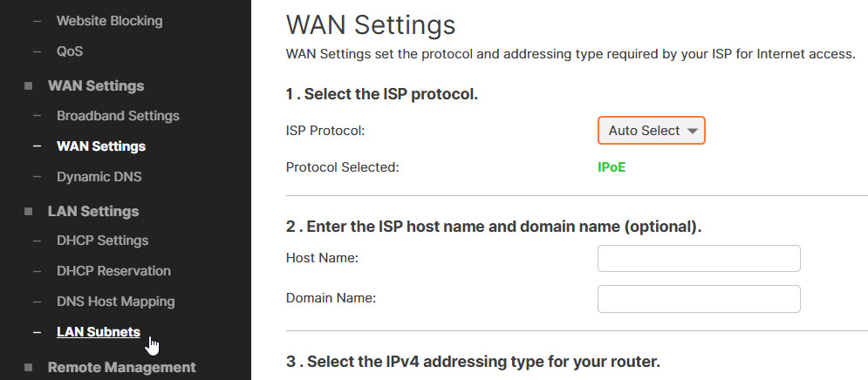The image size is (868, 380).
Task: Open DHCP Settings page
Action: pyautogui.click(x=102, y=241)
